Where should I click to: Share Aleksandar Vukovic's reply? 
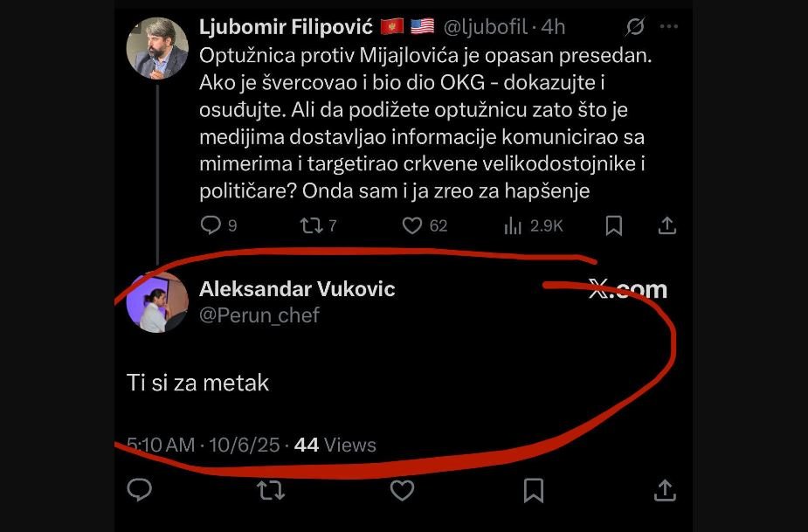click(664, 490)
